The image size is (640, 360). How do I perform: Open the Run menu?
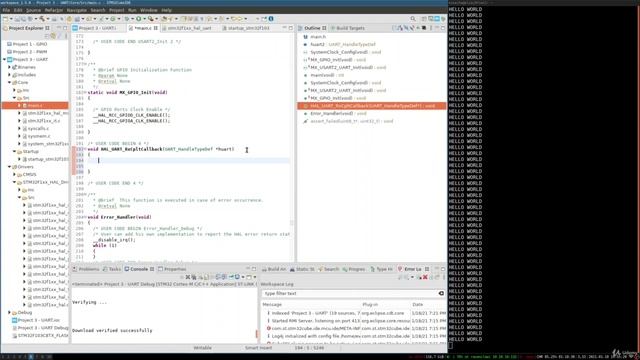[132, 10]
